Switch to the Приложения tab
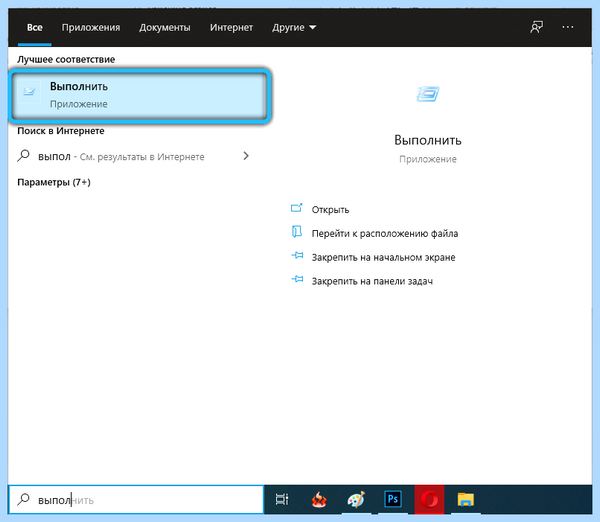 [91, 27]
